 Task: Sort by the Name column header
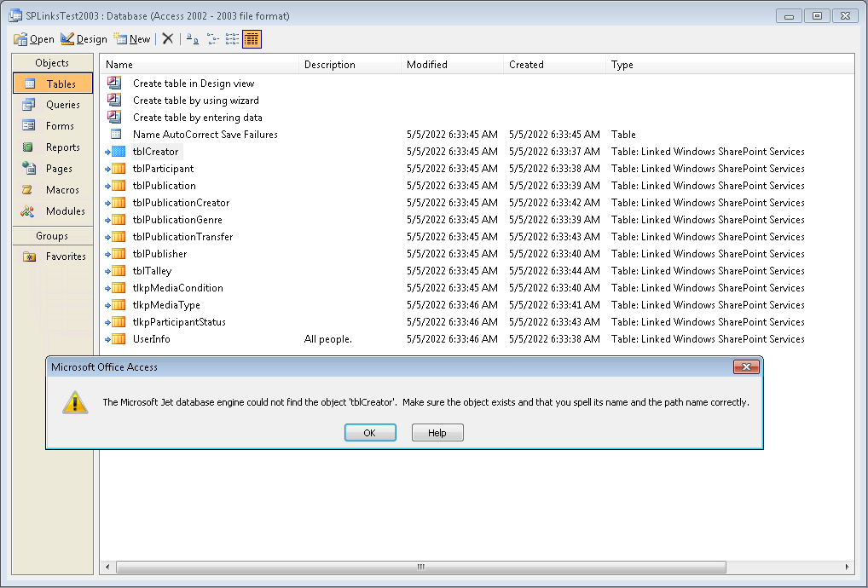(x=200, y=64)
